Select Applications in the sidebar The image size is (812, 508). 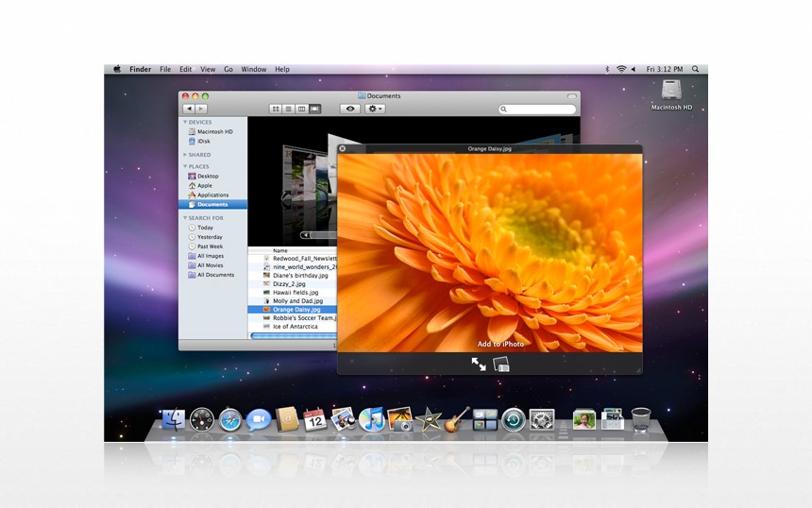[212, 195]
